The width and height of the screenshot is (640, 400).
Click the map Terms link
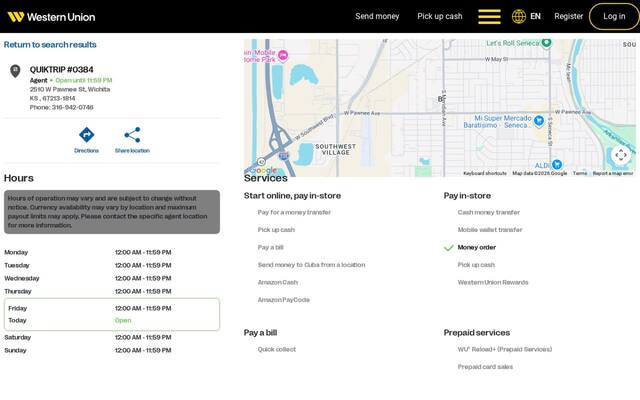(580, 173)
